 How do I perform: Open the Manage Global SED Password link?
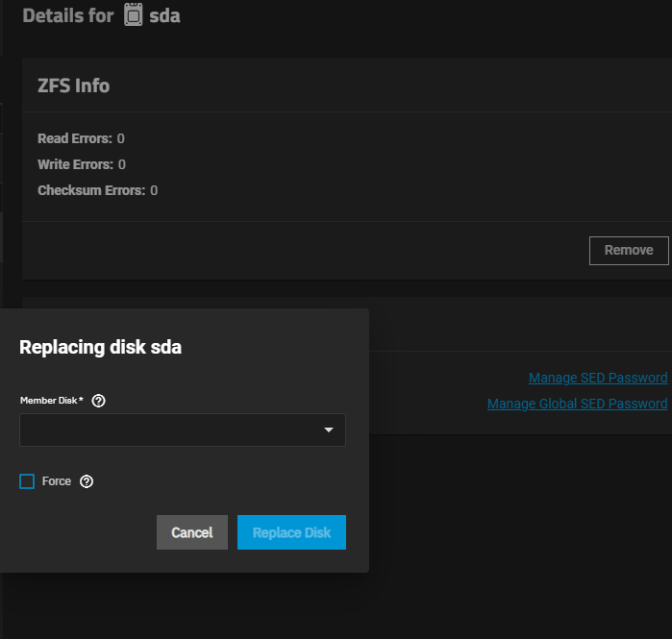(x=577, y=404)
